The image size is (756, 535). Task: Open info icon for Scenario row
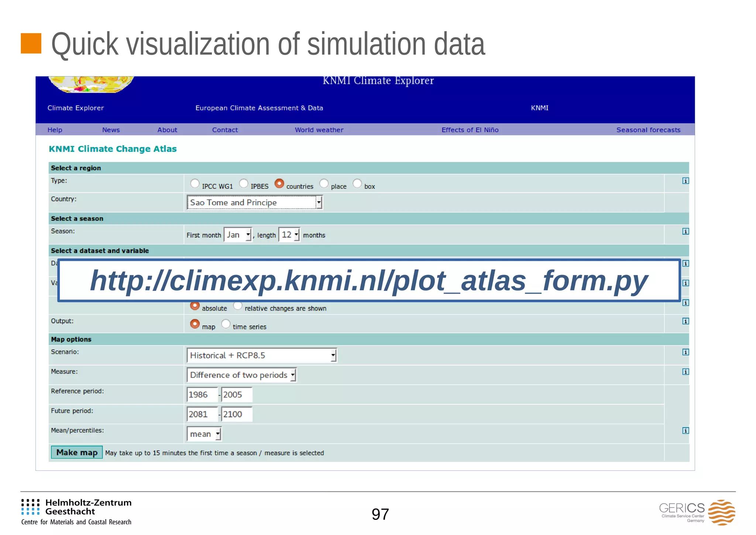tap(685, 352)
